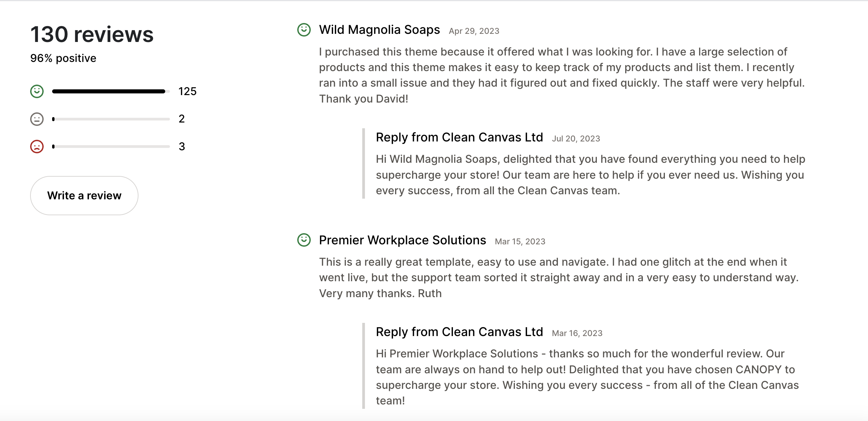Click the positive rating progress bar

click(x=110, y=91)
